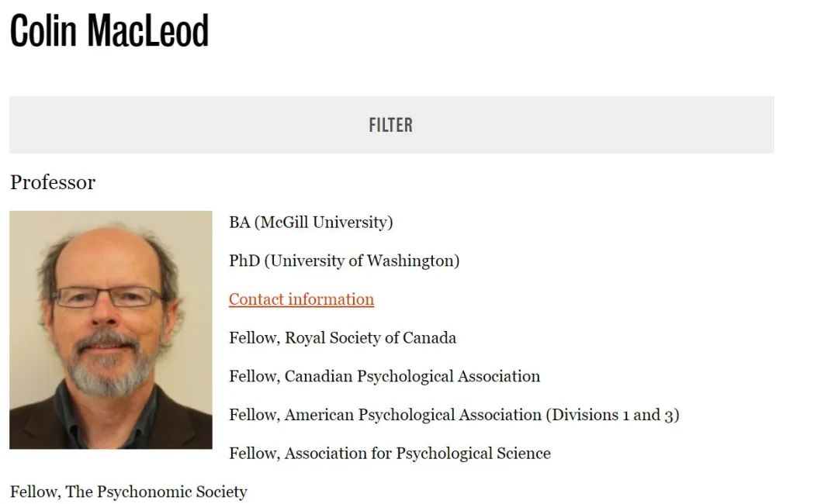Click the Fellow, Royal Society of Canada line
Viewport: 838px width, 504px height.
click(343, 338)
